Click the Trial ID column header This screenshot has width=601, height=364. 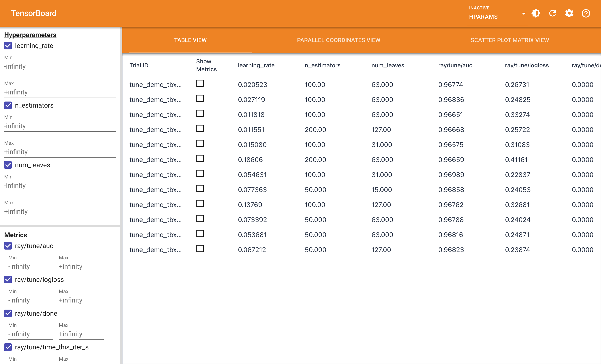[x=139, y=65]
